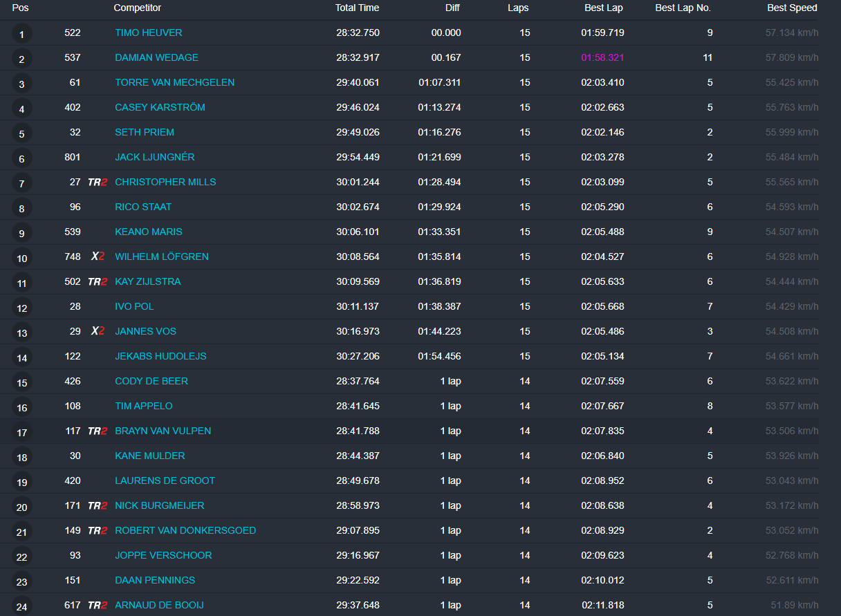
Task: Click the Best Lap No. column header
Action: tap(683, 8)
